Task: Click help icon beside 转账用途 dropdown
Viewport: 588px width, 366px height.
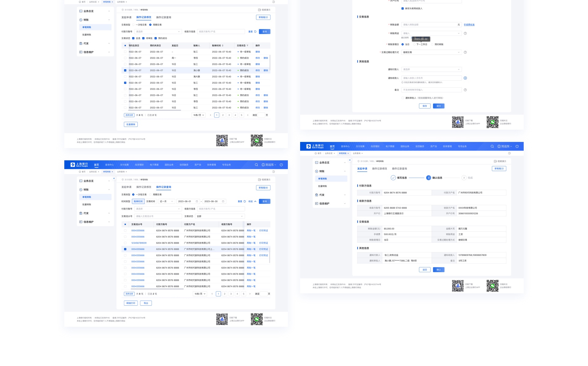Action: tap(465, 33)
